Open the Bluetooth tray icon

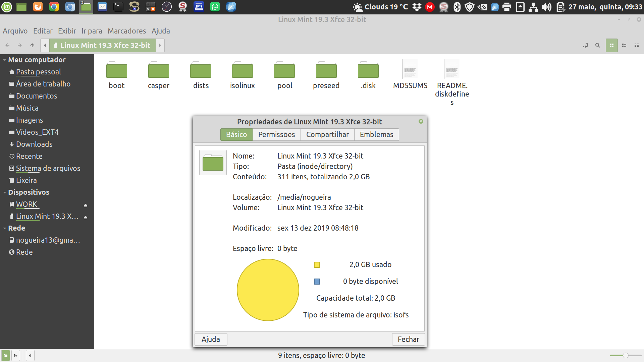tap(457, 7)
